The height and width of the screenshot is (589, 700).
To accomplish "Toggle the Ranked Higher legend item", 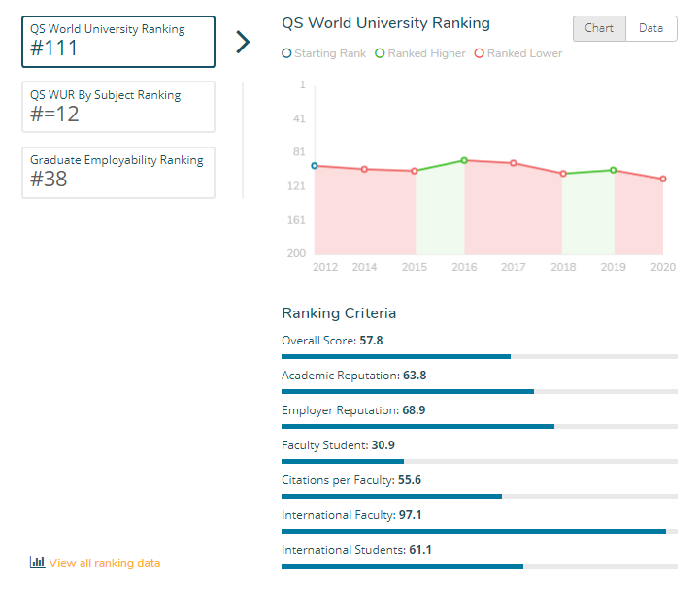I will (x=420, y=53).
